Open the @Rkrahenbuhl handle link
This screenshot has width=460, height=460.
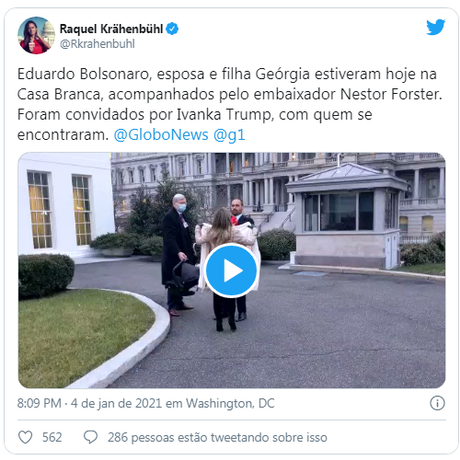pyautogui.click(x=97, y=44)
